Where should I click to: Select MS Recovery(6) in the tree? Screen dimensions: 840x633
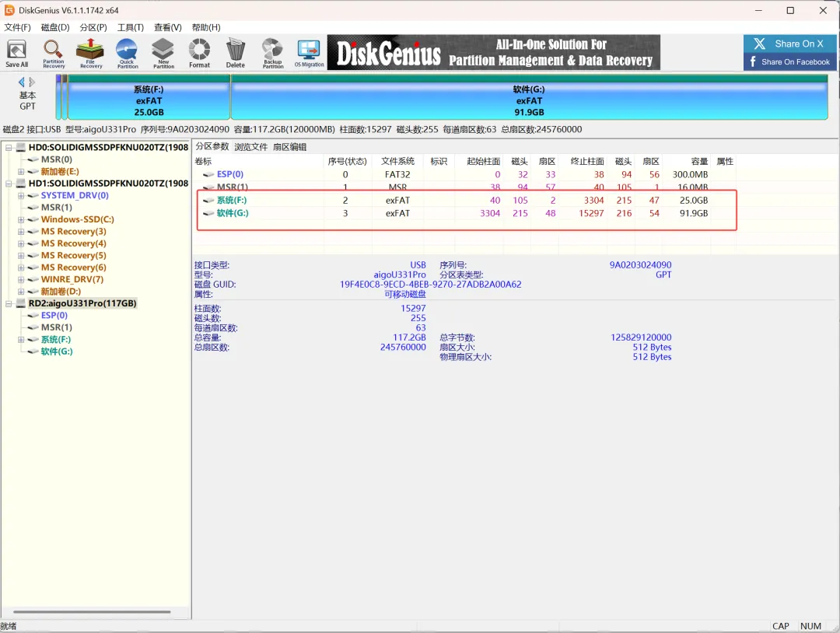(x=73, y=268)
